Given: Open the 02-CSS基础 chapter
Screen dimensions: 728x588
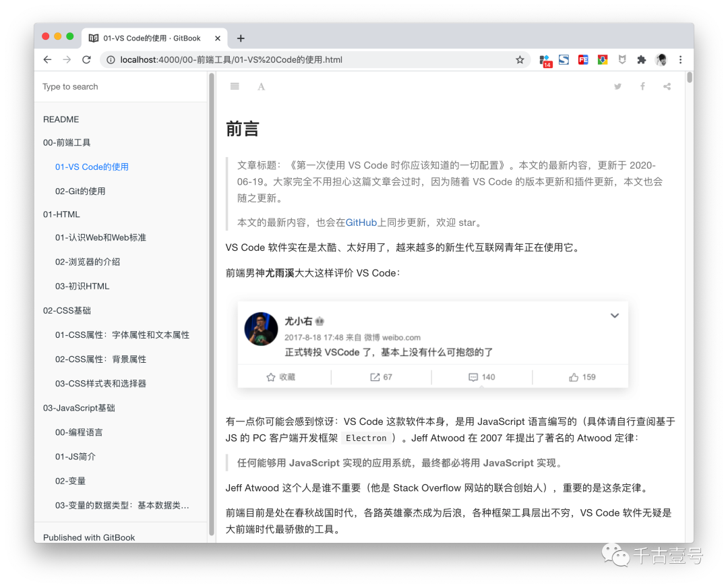Looking at the screenshot, I should (x=67, y=310).
